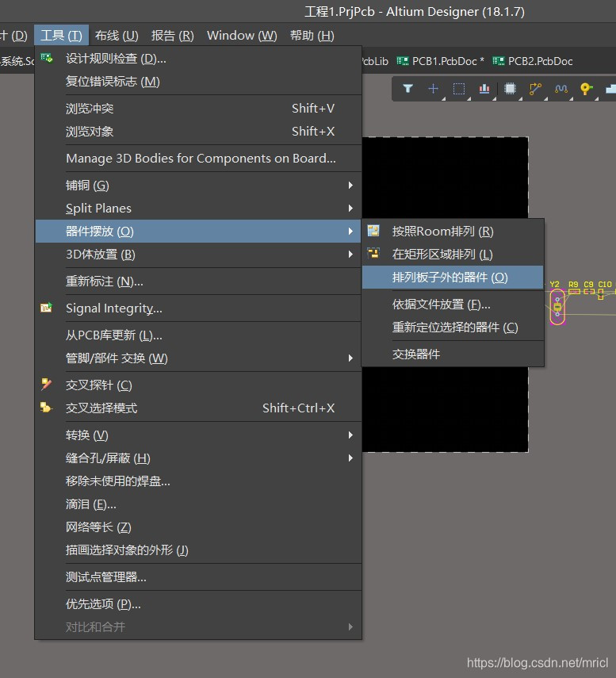Image resolution: width=616 pixels, height=678 pixels.
Task: Choose 描画选择对象的外形 (J) menu entry
Action: (x=198, y=550)
